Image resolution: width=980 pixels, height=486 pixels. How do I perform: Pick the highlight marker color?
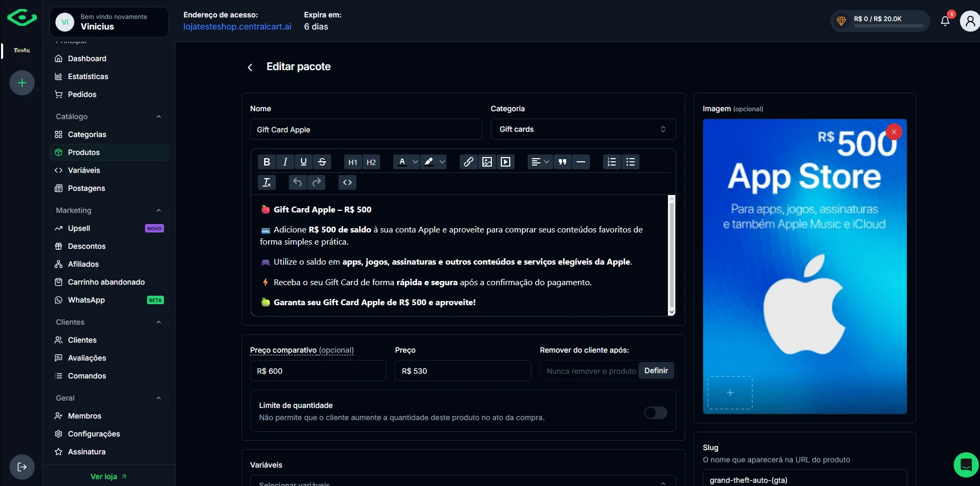click(x=429, y=162)
